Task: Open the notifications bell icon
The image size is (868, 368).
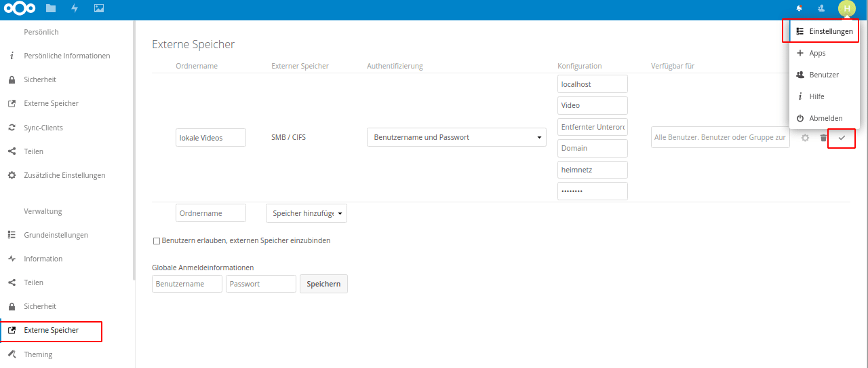Action: click(x=799, y=9)
